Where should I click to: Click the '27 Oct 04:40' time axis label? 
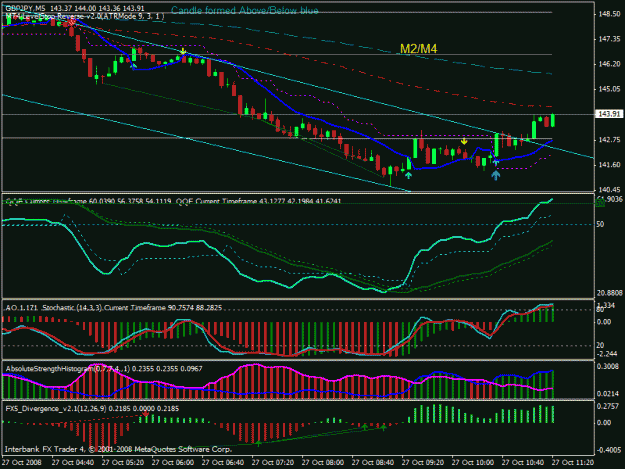coord(73,463)
